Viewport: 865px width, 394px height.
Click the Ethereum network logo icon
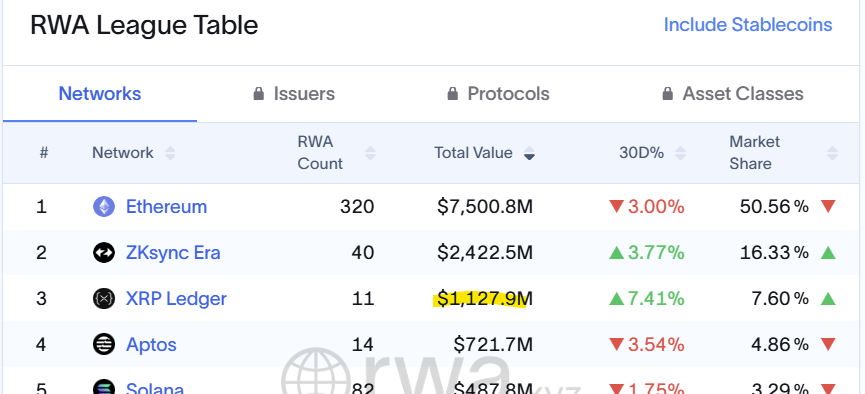pos(104,207)
